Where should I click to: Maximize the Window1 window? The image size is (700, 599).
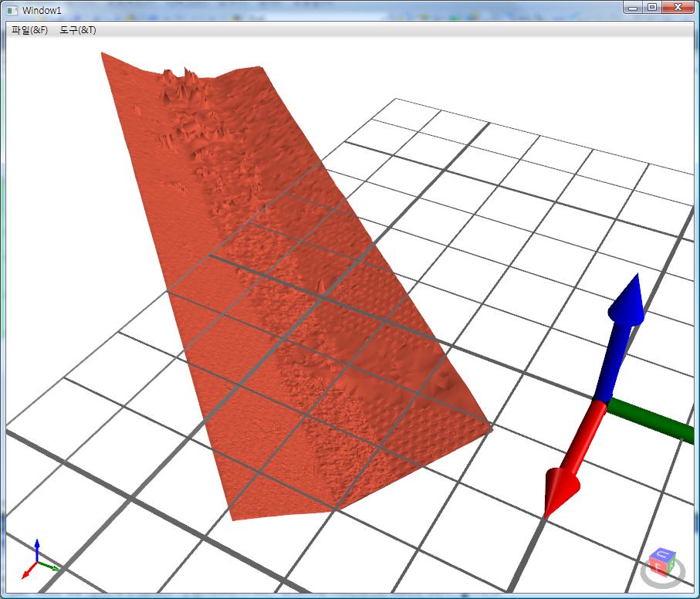(652, 7)
